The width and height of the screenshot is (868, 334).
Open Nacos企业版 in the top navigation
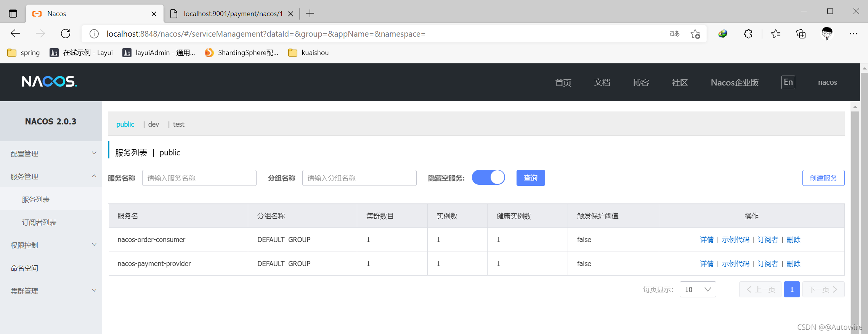coord(735,82)
